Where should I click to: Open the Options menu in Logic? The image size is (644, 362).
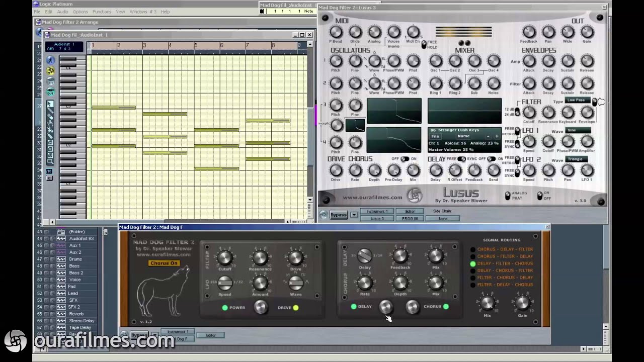coord(80,12)
